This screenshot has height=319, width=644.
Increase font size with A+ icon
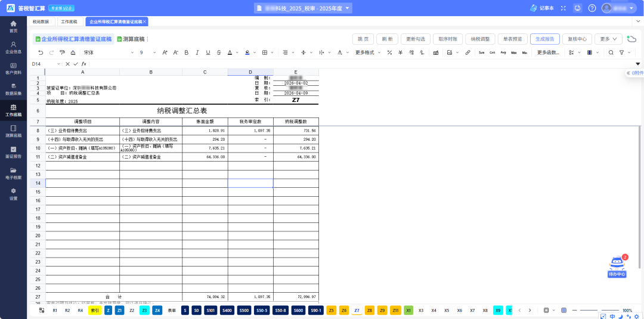click(165, 52)
